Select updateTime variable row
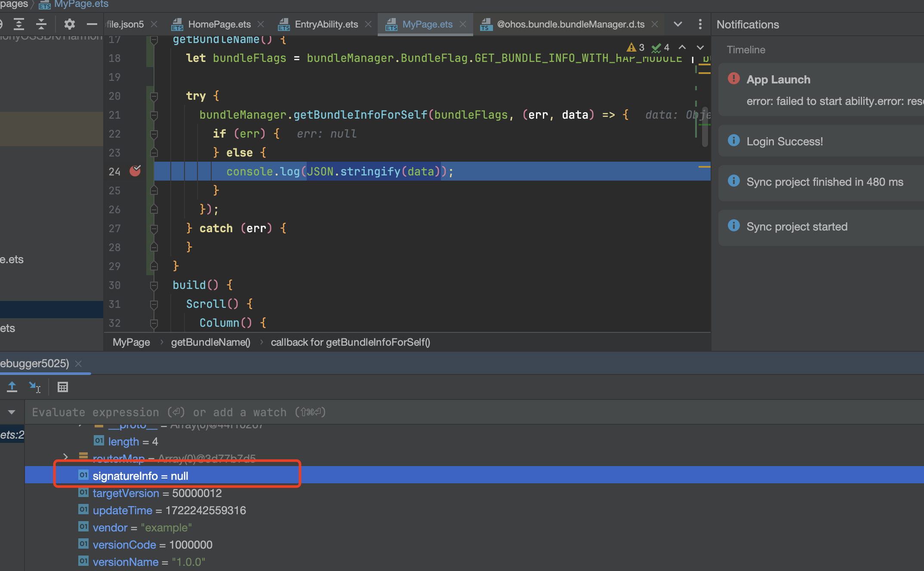The height and width of the screenshot is (571, 924). click(474, 510)
